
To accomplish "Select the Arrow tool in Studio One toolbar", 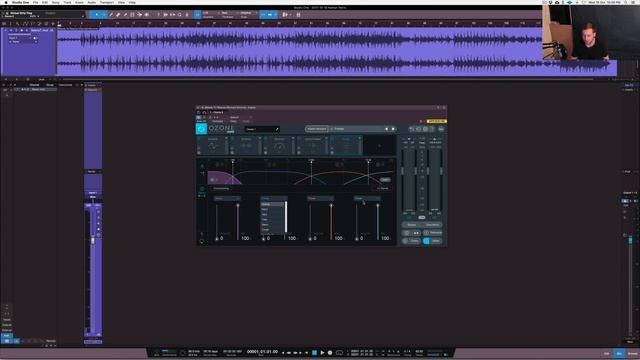I will [97, 15].
